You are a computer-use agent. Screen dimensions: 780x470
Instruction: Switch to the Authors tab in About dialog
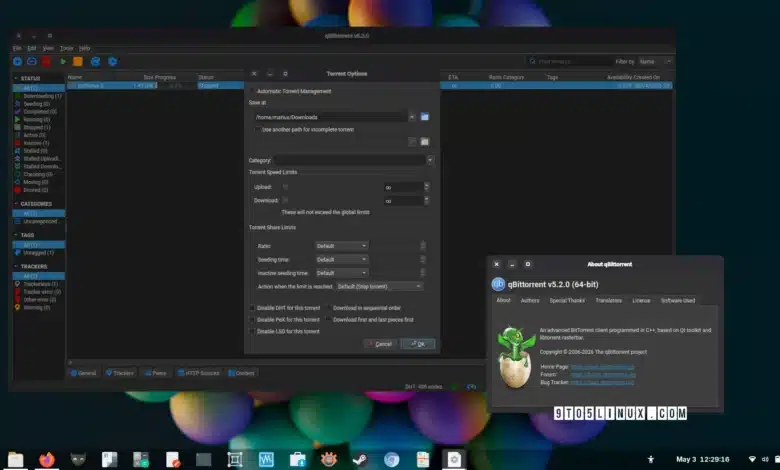pyautogui.click(x=530, y=300)
